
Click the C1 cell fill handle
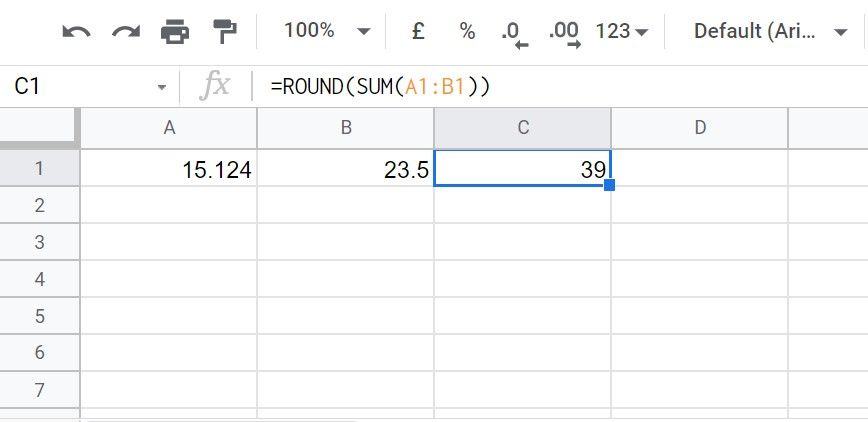click(x=609, y=185)
